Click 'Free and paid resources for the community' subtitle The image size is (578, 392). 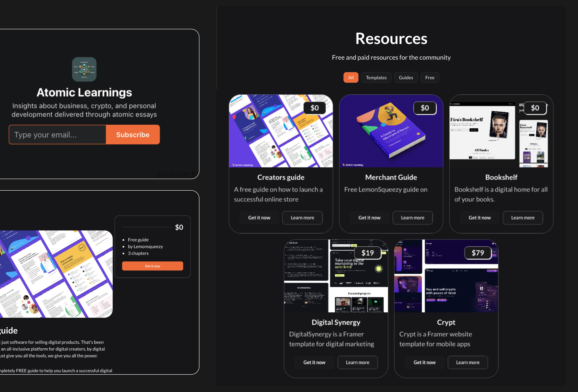click(391, 57)
